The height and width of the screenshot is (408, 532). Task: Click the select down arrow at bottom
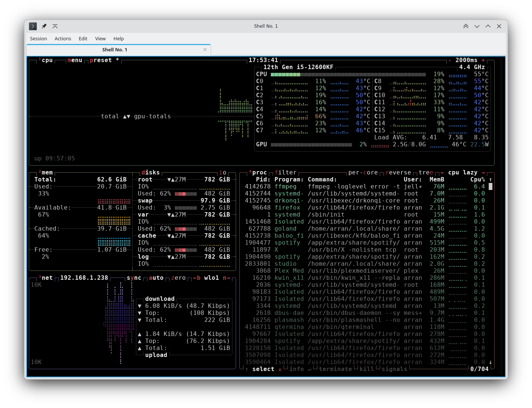click(x=280, y=369)
